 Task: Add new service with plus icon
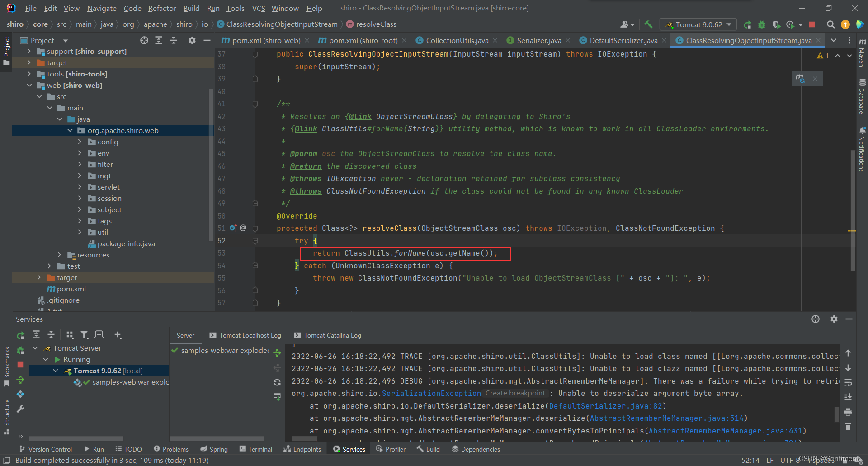click(x=118, y=334)
